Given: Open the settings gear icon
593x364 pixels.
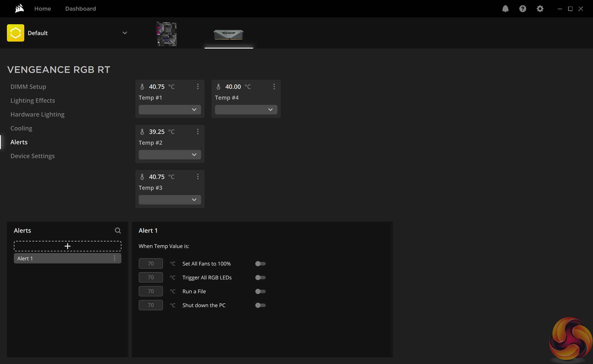Looking at the screenshot, I should tap(540, 9).
